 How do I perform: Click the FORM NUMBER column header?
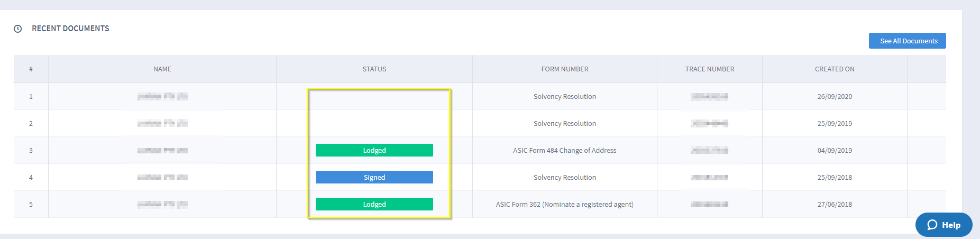click(565, 69)
